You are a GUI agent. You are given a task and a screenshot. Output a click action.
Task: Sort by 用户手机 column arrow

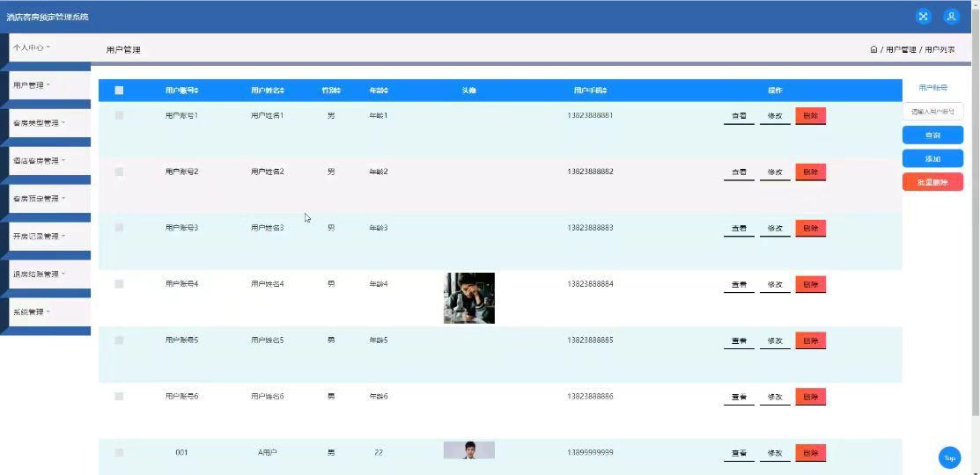tap(605, 91)
